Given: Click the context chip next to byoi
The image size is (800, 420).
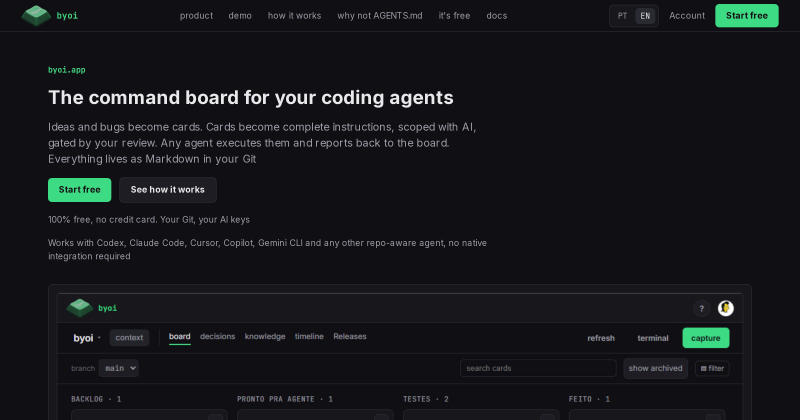Looking at the screenshot, I should (x=129, y=338).
